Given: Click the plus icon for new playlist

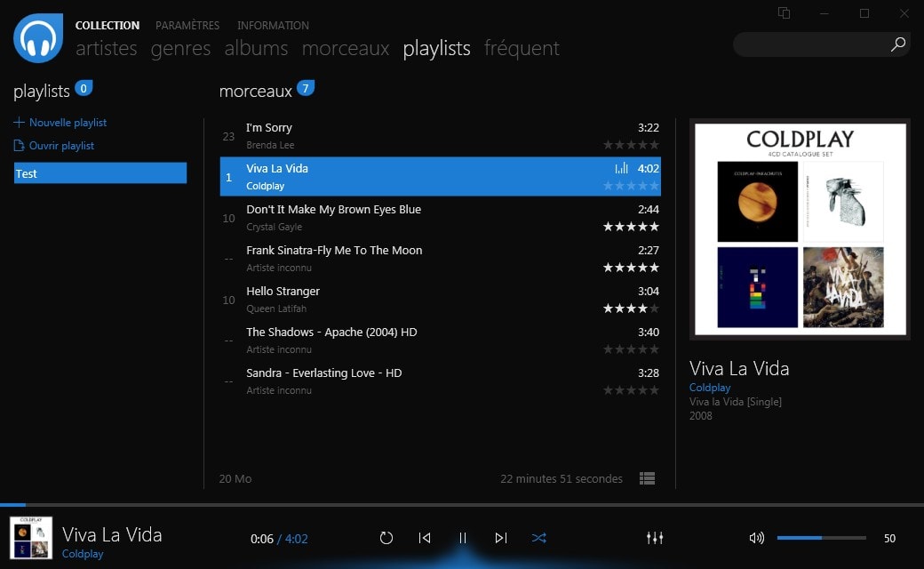Looking at the screenshot, I should [19, 122].
